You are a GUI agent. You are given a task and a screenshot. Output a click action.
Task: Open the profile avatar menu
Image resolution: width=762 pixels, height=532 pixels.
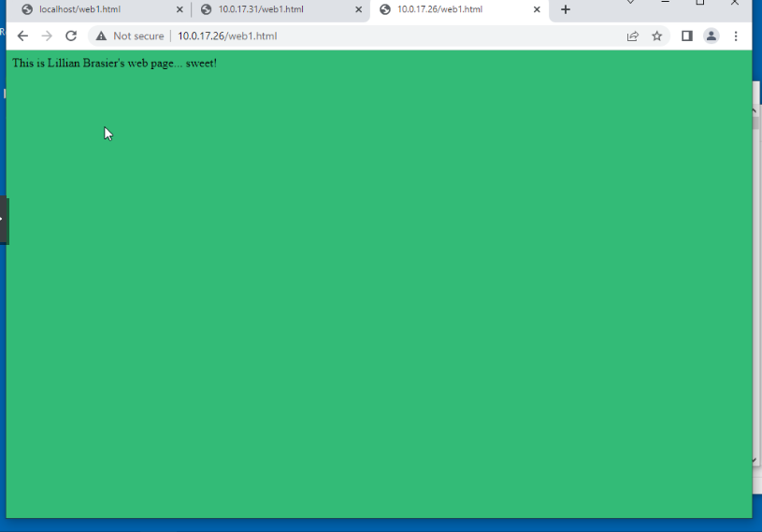click(712, 36)
